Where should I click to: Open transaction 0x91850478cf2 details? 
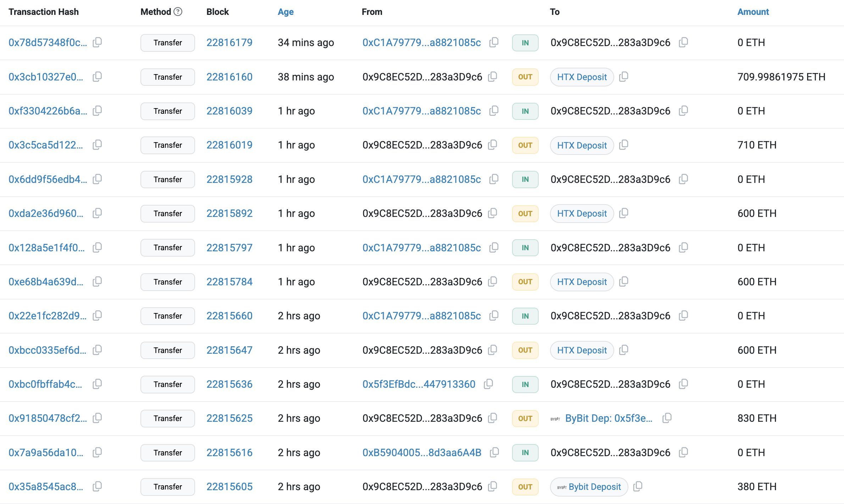(48, 418)
